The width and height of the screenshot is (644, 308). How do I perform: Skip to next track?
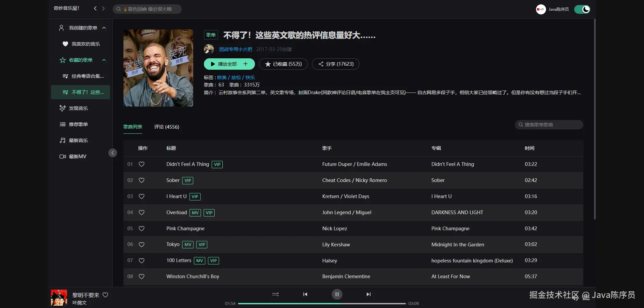point(368,294)
